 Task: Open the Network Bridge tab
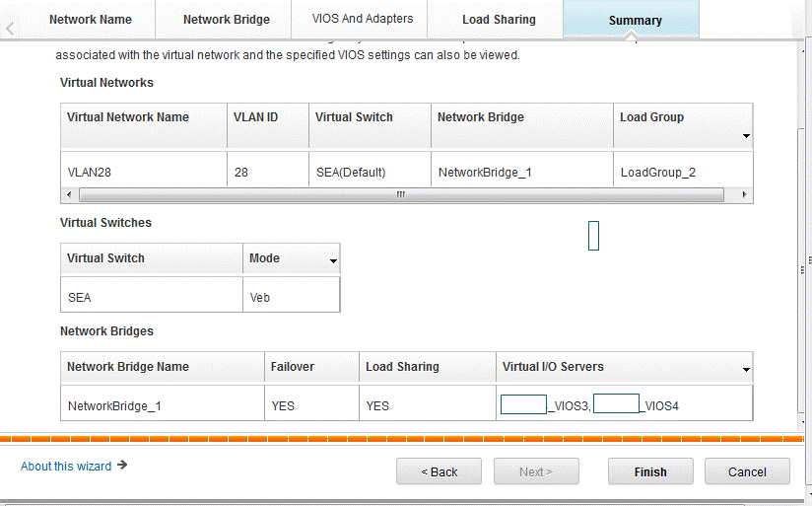point(226,20)
